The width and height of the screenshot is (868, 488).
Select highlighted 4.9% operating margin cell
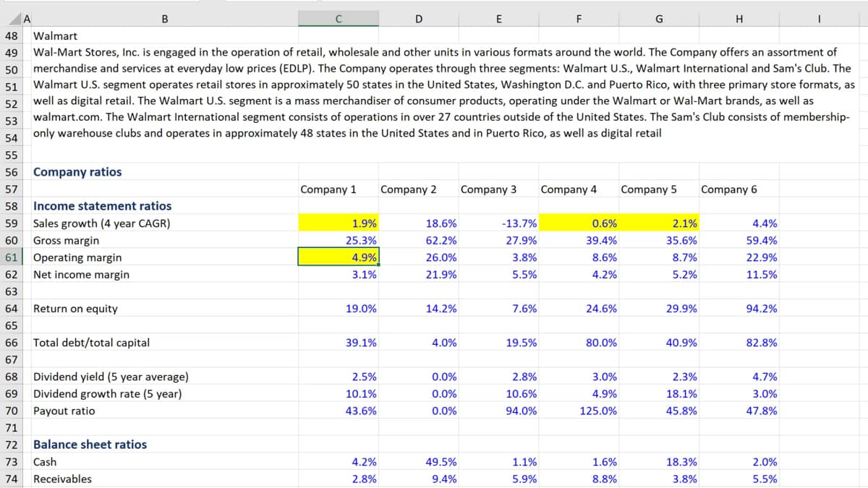[x=339, y=257]
